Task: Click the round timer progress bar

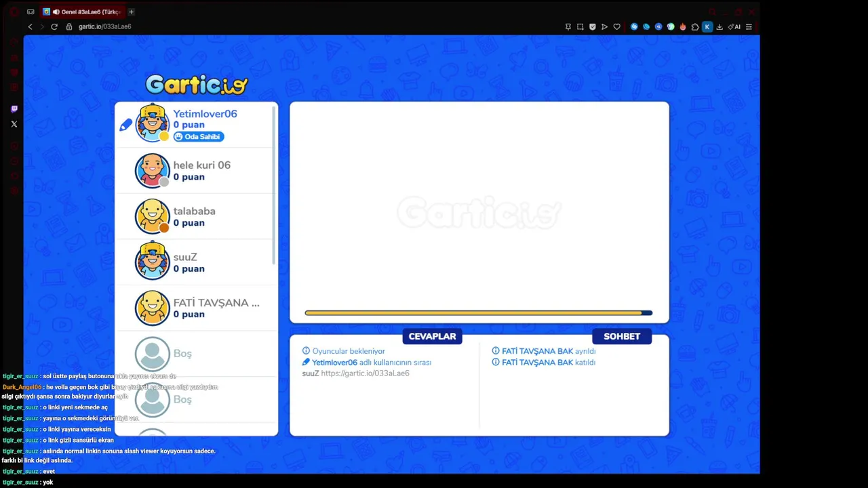Action: [479, 313]
